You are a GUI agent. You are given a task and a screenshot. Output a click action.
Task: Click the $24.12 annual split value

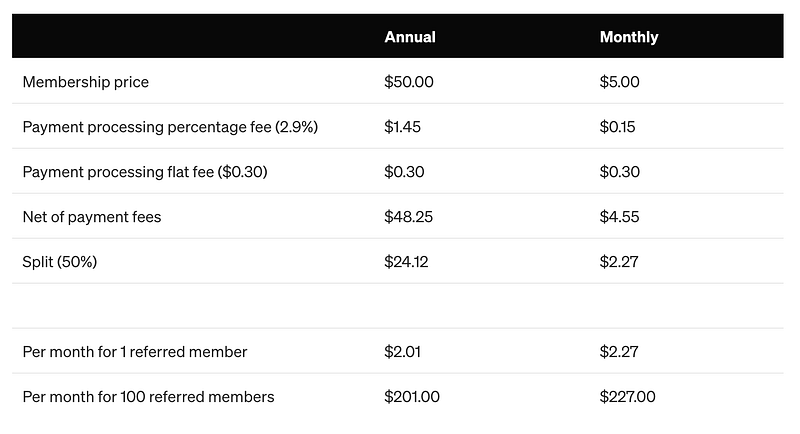tap(406, 262)
